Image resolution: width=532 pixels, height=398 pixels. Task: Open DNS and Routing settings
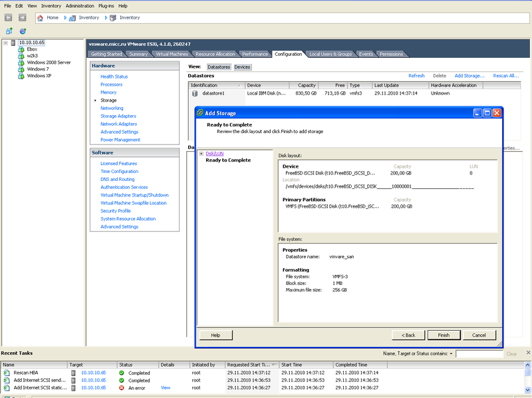tap(118, 179)
